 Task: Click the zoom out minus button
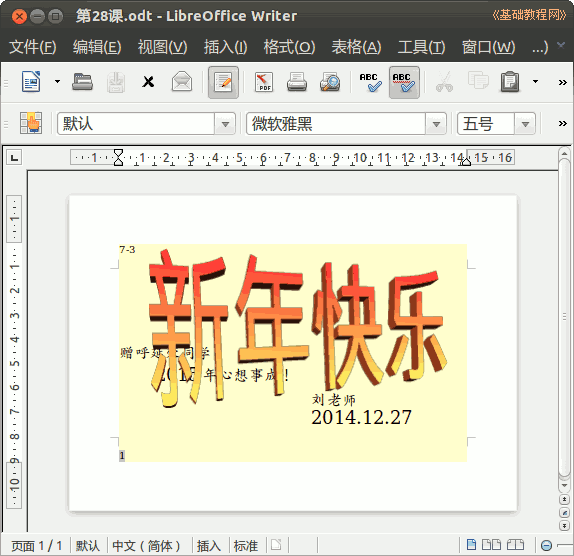pyautogui.click(x=547, y=546)
